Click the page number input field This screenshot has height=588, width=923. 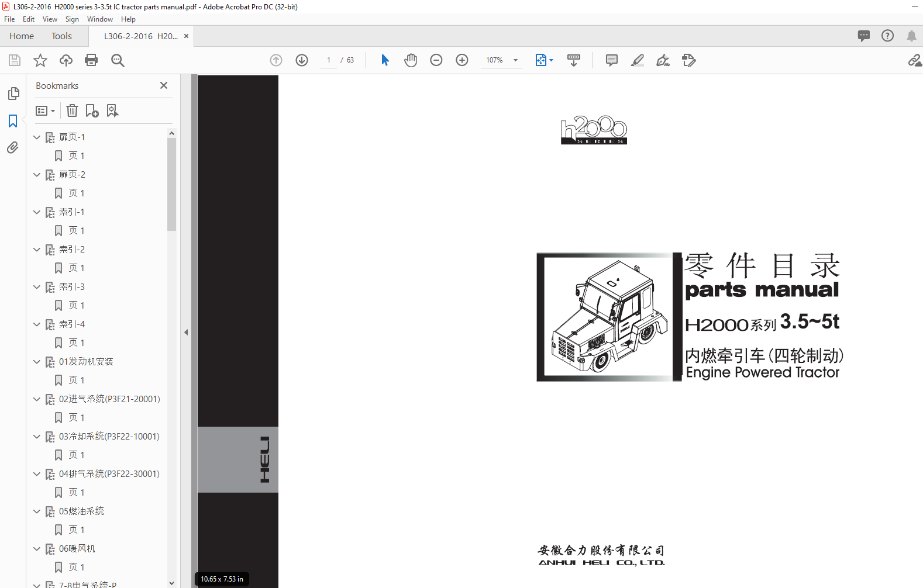(329, 60)
